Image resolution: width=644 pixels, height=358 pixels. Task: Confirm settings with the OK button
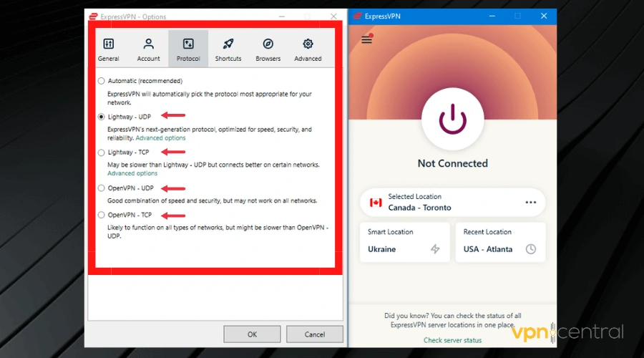(252, 334)
